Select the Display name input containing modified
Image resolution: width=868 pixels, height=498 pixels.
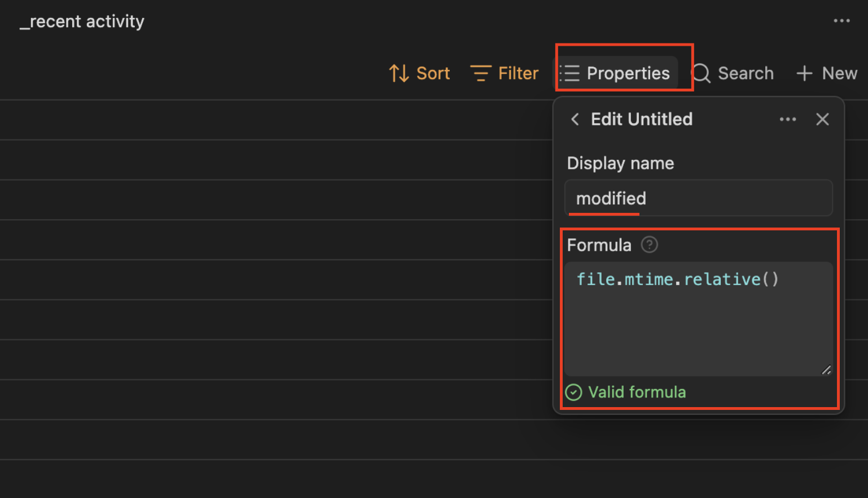click(x=699, y=198)
